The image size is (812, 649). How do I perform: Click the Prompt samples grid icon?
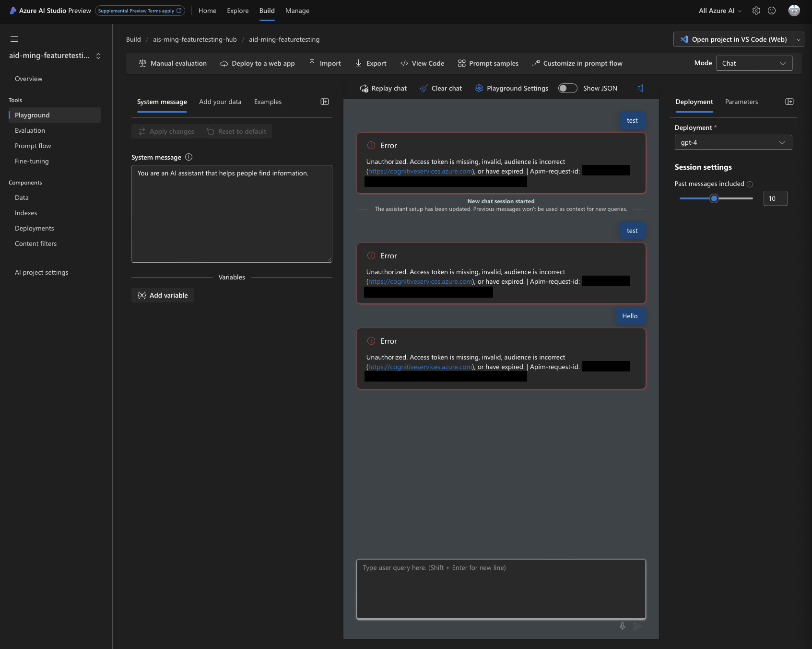click(x=462, y=63)
